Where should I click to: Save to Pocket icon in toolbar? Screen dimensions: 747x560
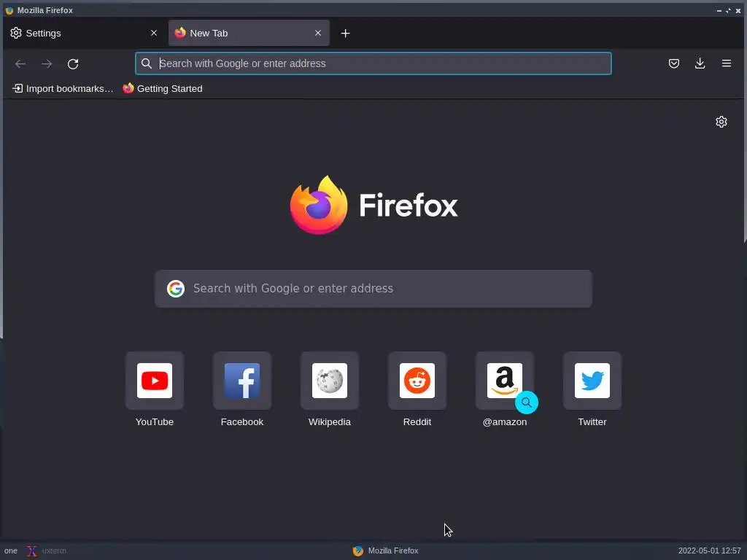[673, 63]
